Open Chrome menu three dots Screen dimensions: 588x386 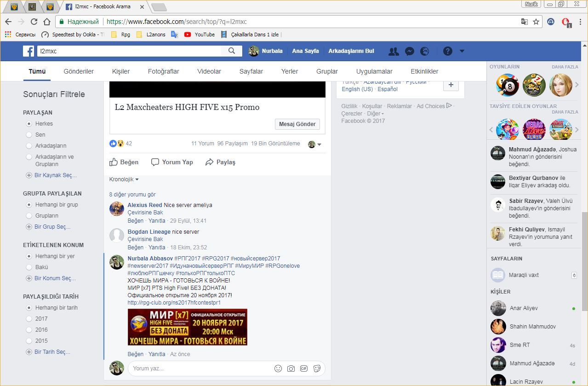click(x=580, y=22)
